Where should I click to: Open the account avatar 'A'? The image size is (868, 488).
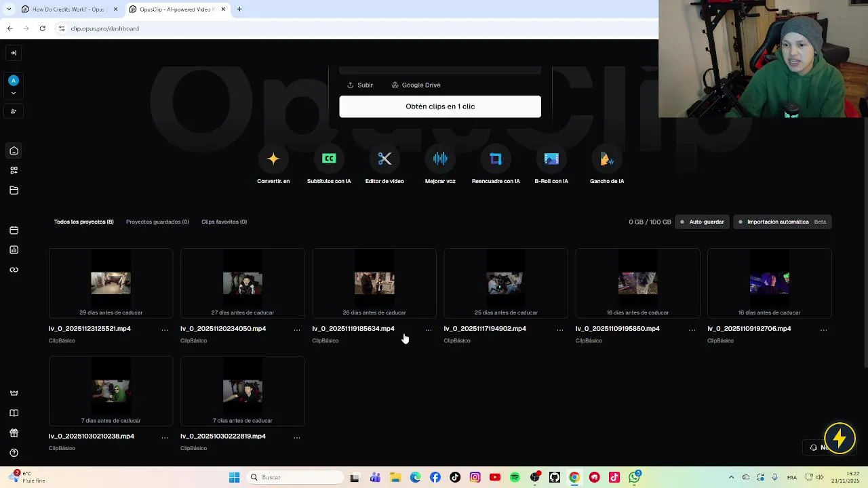pyautogui.click(x=14, y=80)
